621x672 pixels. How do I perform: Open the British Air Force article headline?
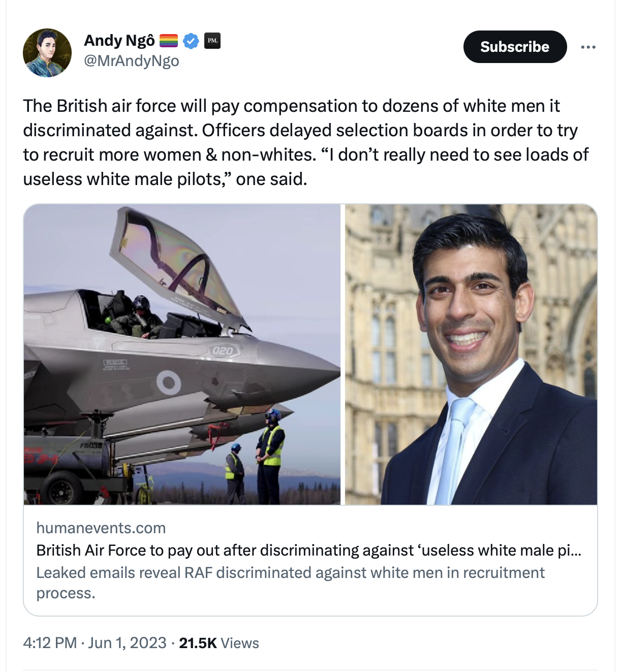click(x=309, y=550)
